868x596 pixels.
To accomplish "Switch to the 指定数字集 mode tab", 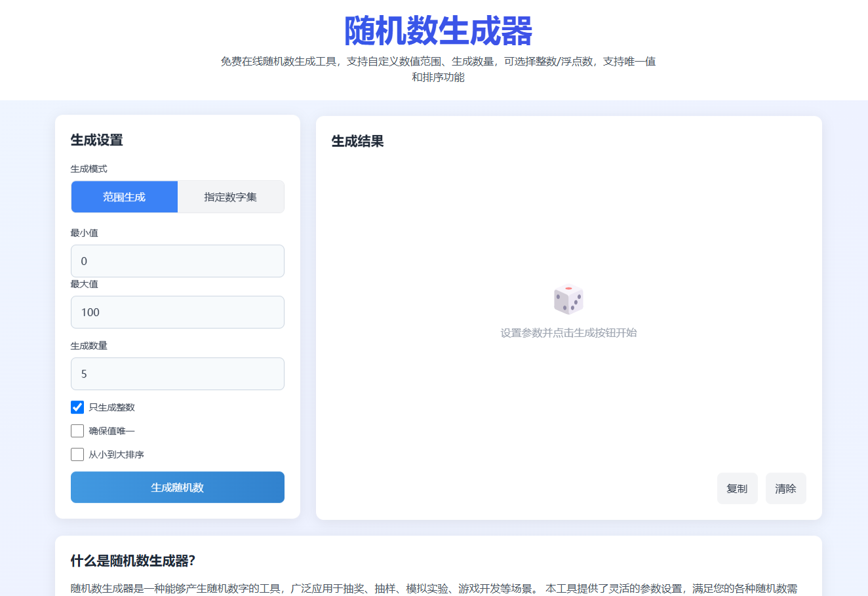I will click(x=231, y=197).
